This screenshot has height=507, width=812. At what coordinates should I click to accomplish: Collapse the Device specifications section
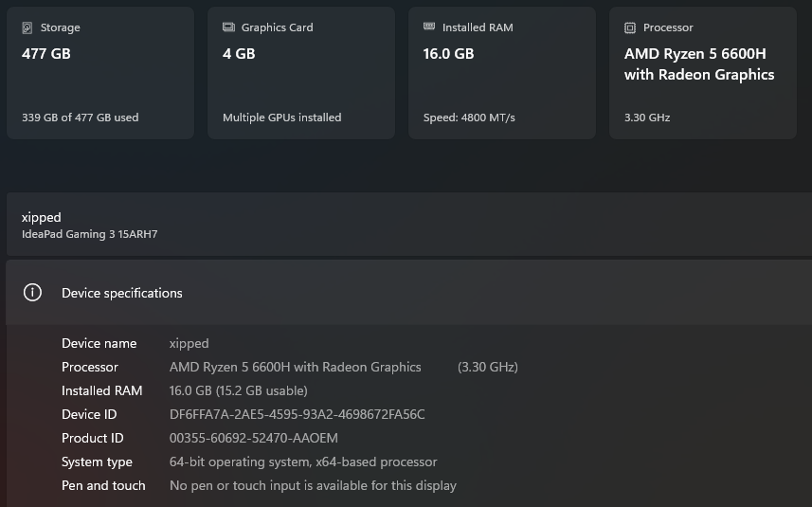click(121, 293)
